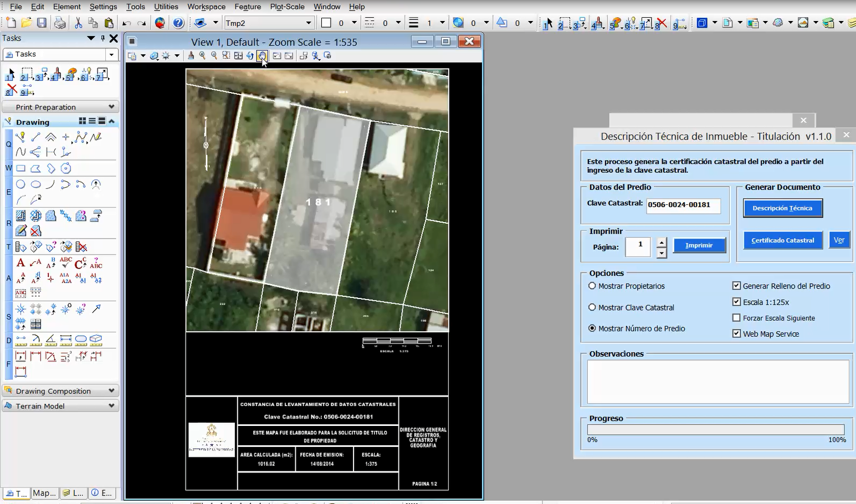
Task: Select the Mostrar Propietarios radio option
Action: [x=592, y=286]
